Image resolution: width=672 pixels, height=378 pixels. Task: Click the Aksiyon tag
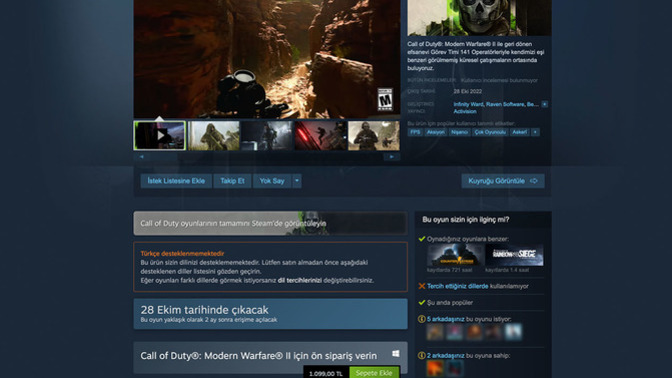pyautogui.click(x=435, y=132)
